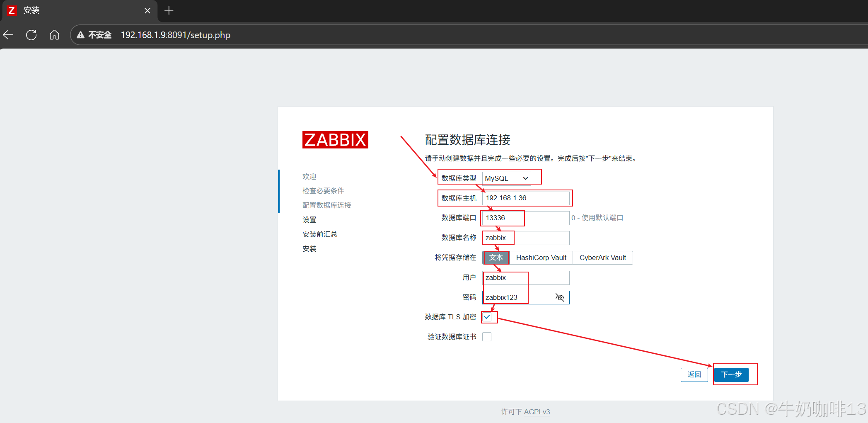Select the 安装 tab

79,11
